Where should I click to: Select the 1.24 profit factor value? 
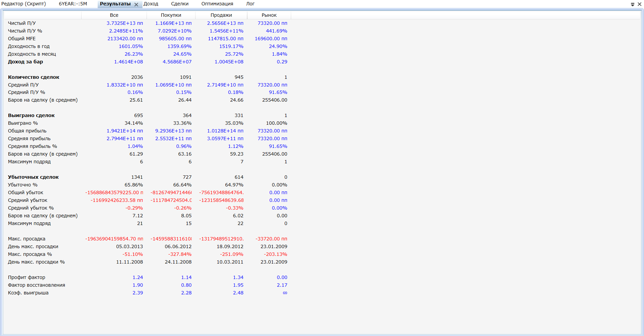138,277
